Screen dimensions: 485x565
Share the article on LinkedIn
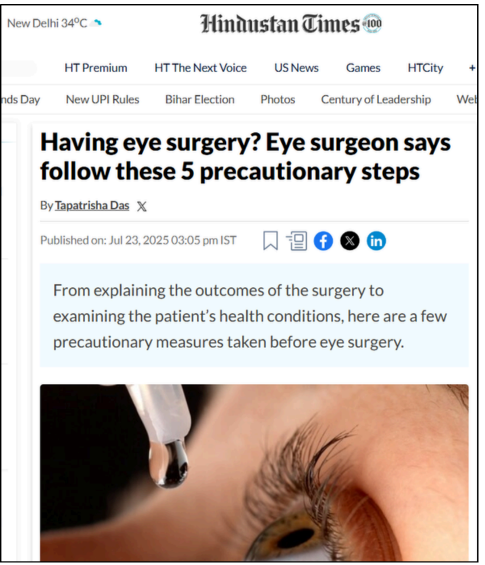(x=376, y=241)
